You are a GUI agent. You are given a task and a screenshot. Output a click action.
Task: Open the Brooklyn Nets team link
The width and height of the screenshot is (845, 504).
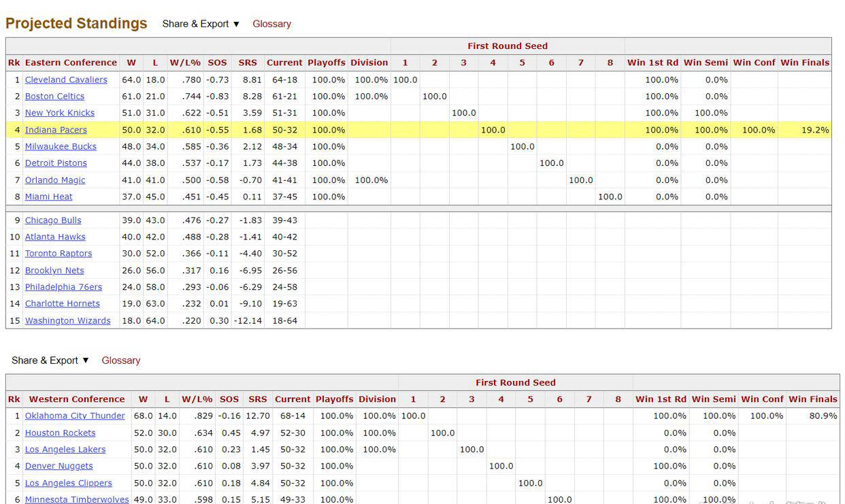tap(54, 270)
